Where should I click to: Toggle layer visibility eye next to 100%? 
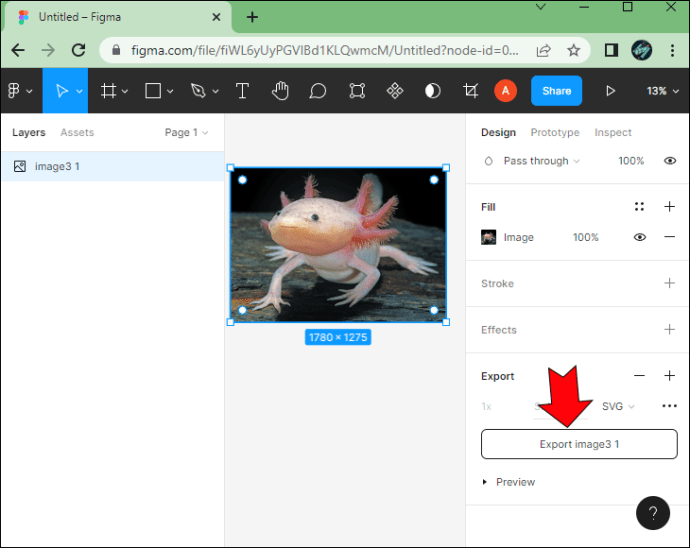(670, 161)
